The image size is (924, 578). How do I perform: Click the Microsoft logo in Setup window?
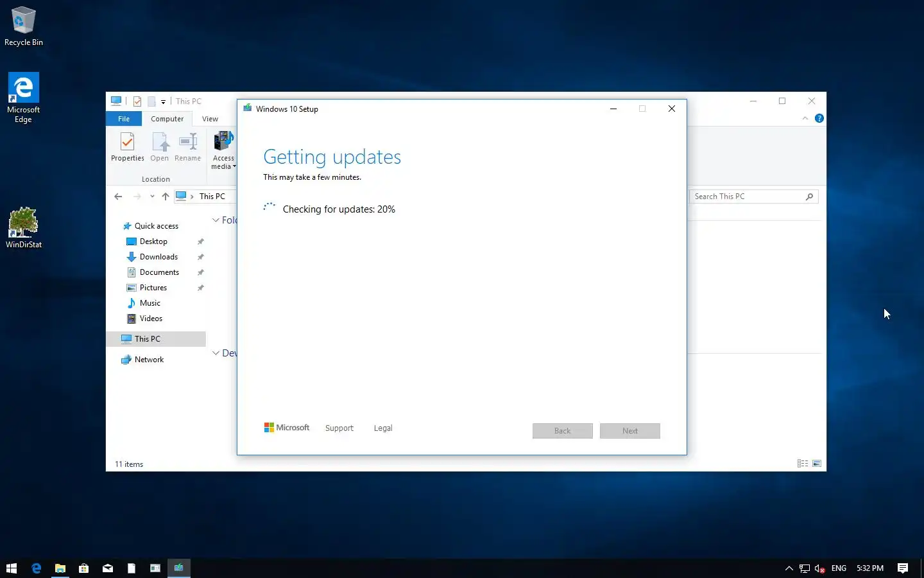coord(287,428)
